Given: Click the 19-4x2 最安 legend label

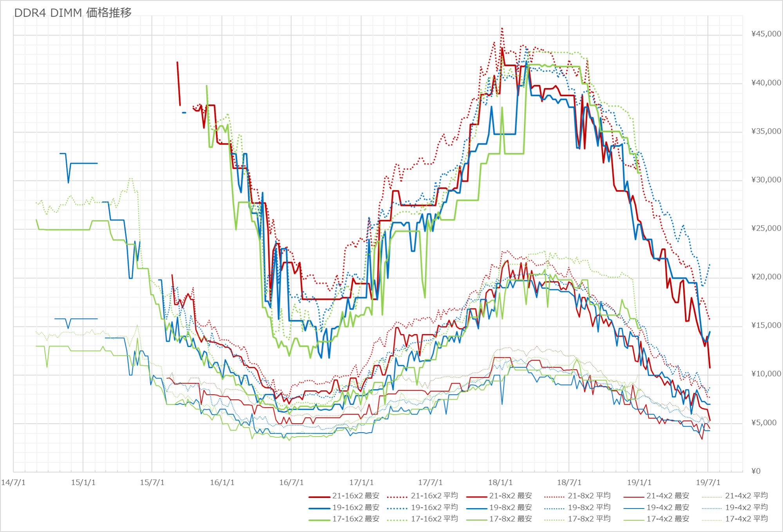Looking at the screenshot, I should pos(668,507).
